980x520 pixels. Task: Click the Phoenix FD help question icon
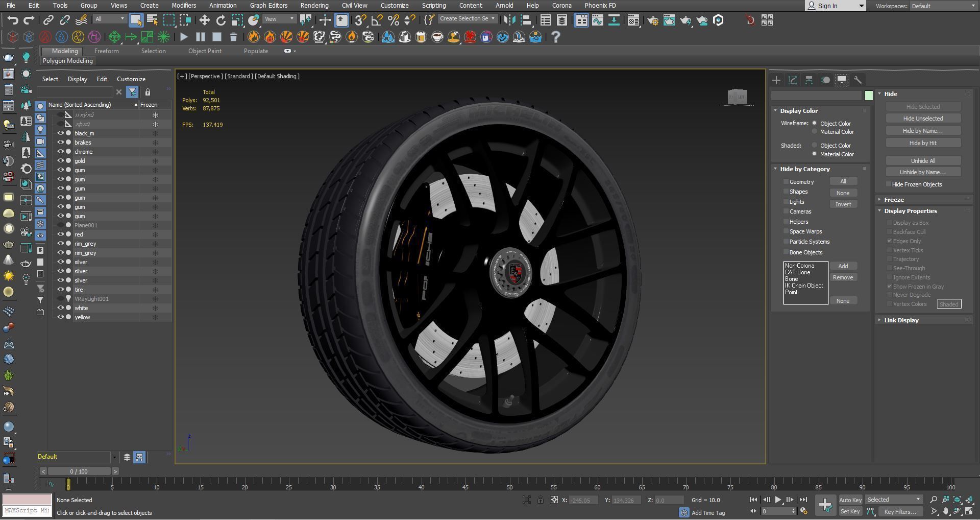tap(556, 37)
